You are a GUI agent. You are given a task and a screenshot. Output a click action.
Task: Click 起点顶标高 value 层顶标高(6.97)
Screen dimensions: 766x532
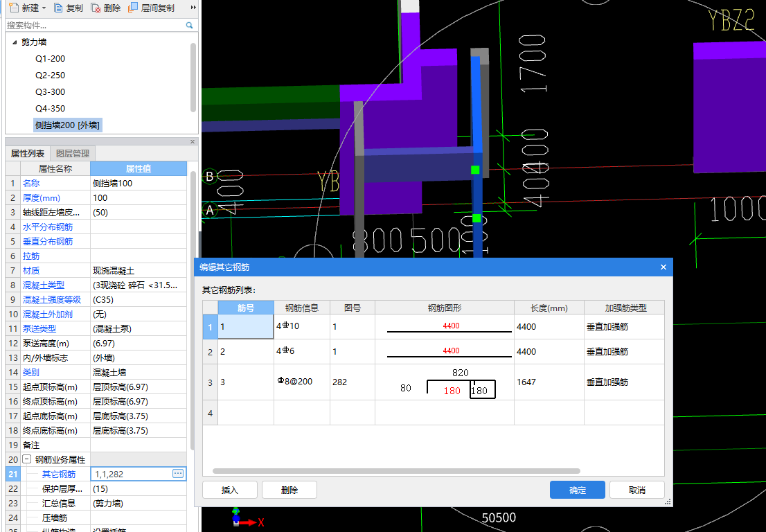coord(139,387)
